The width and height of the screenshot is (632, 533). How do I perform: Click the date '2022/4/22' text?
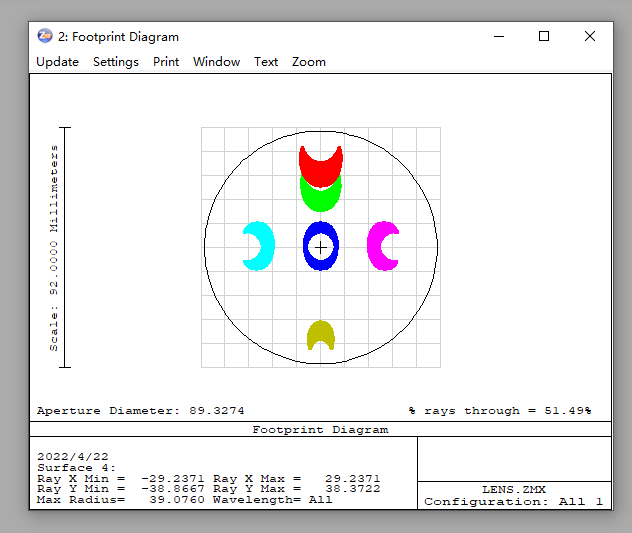73,457
